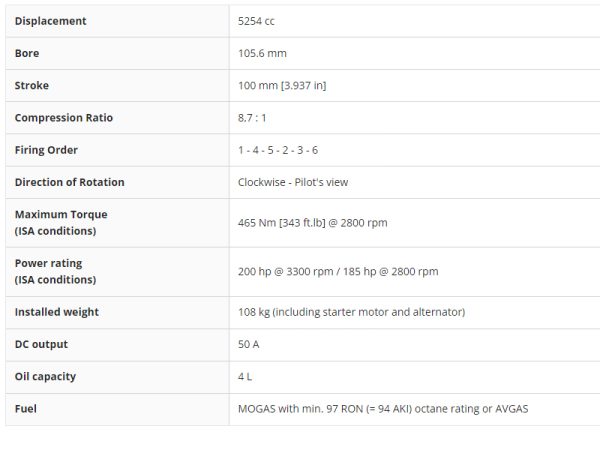
Task: Select the 50 A DC output value
Action: tap(250, 344)
